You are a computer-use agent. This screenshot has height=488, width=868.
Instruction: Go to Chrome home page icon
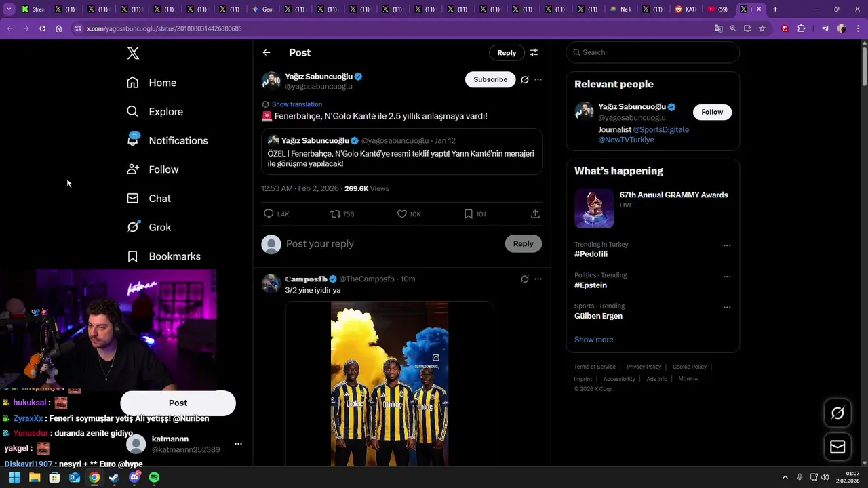pyautogui.click(x=58, y=28)
